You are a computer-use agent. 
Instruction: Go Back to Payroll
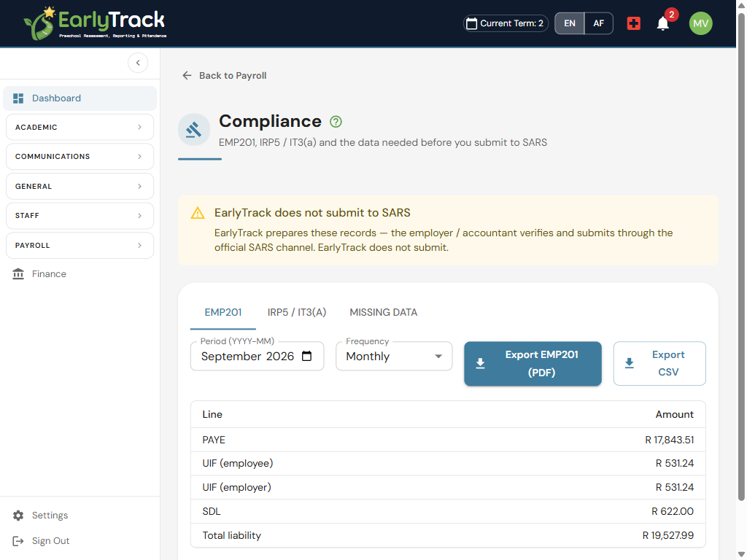(225, 75)
